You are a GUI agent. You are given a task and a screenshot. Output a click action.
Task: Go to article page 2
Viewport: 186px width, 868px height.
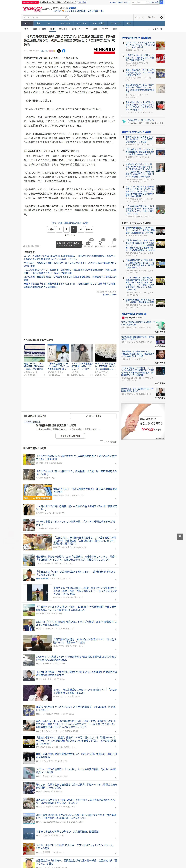pos(66,229)
